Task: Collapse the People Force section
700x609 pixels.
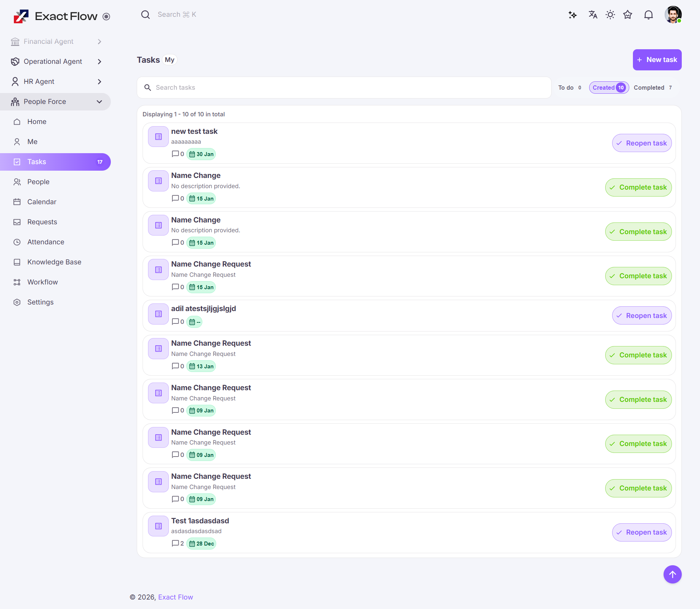Action: pyautogui.click(x=99, y=102)
